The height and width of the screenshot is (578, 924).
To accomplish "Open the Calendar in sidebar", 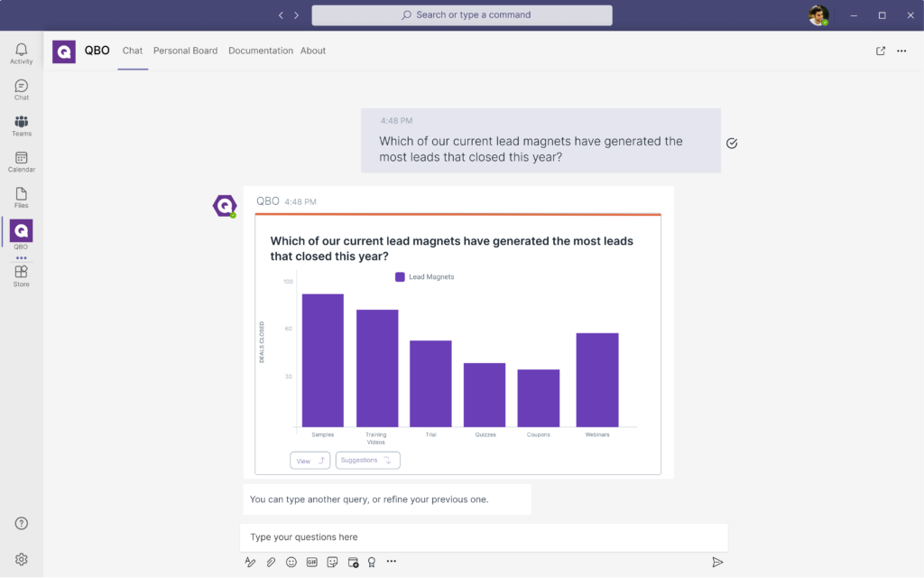I will tap(21, 162).
